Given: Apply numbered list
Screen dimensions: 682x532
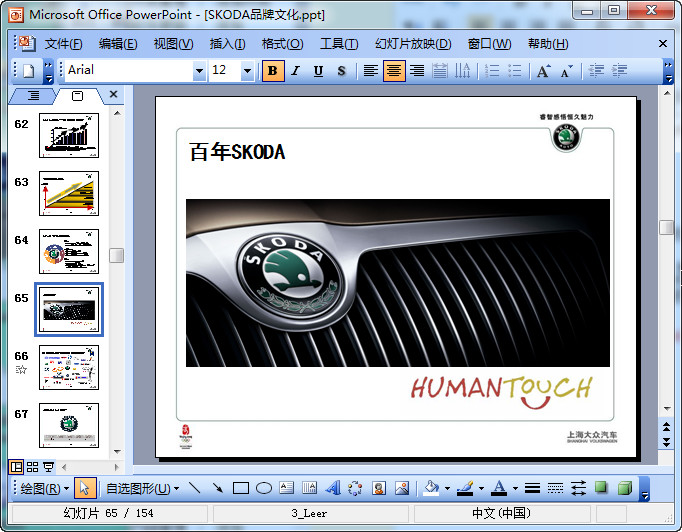Looking at the screenshot, I should (491, 71).
